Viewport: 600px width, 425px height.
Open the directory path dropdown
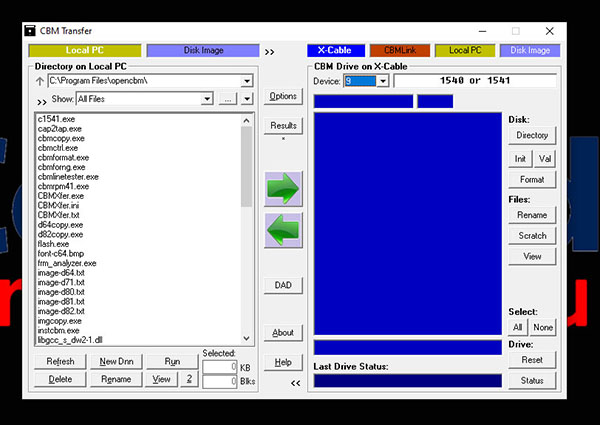click(250, 81)
